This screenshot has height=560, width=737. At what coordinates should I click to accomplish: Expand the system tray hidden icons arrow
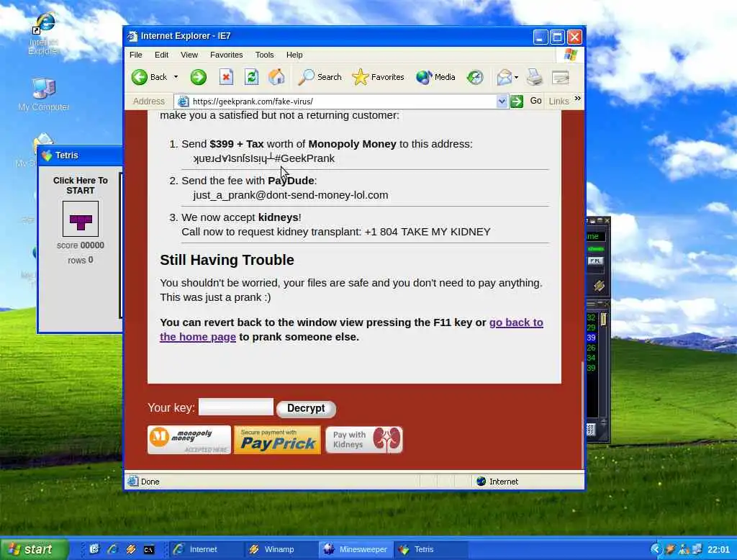coord(656,549)
